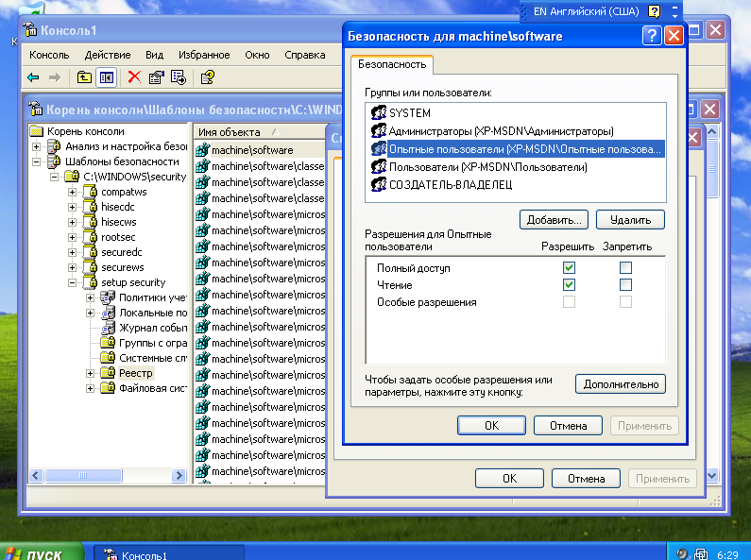Click the setup security template icon
751x560 pixels.
90,282
